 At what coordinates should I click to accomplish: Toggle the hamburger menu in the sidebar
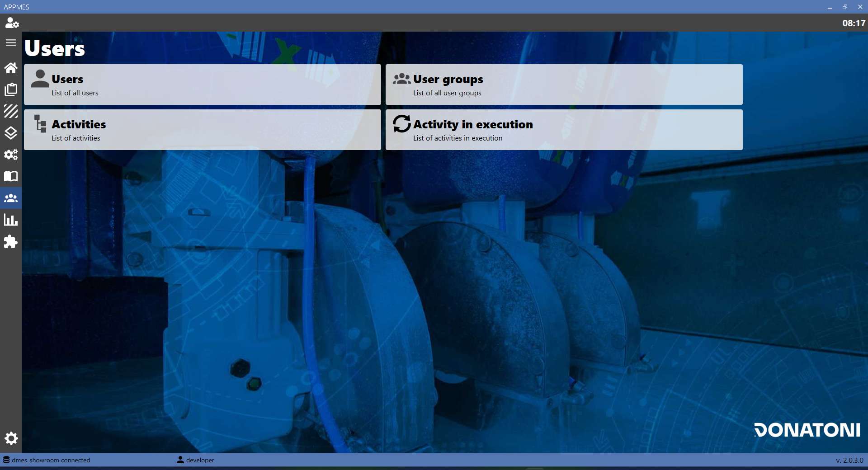[x=11, y=43]
